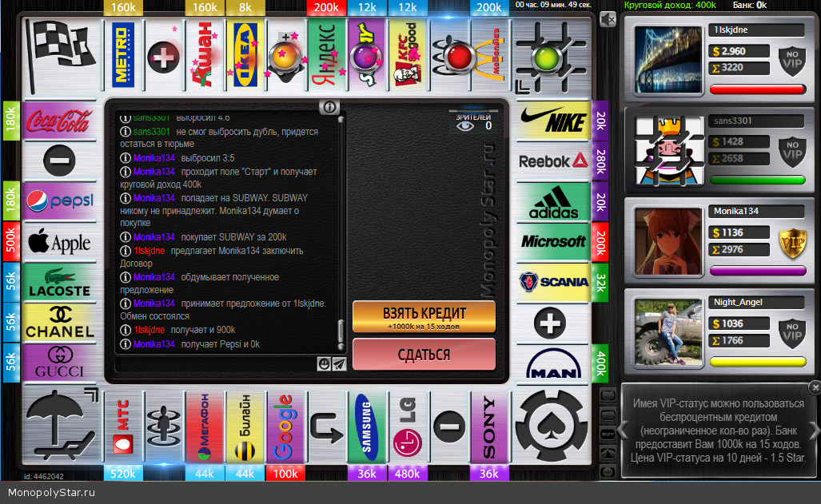
Task: Select the Pepsi tile
Action: [59, 201]
